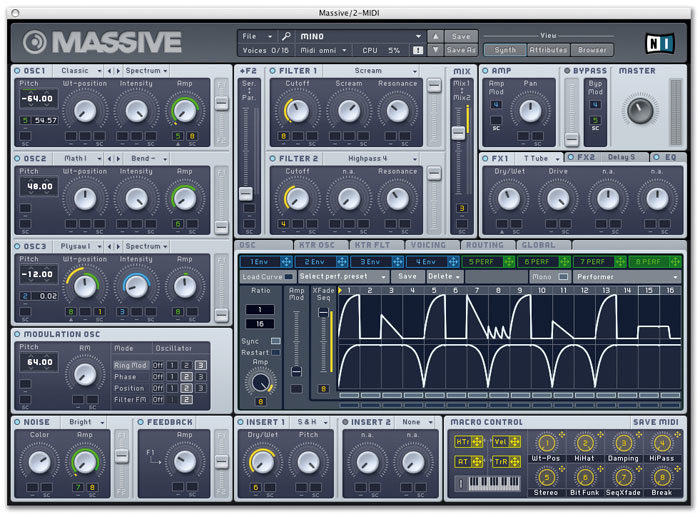Click macro knob 1 Wt-Pos
This screenshot has height=517, width=700.
(546, 443)
